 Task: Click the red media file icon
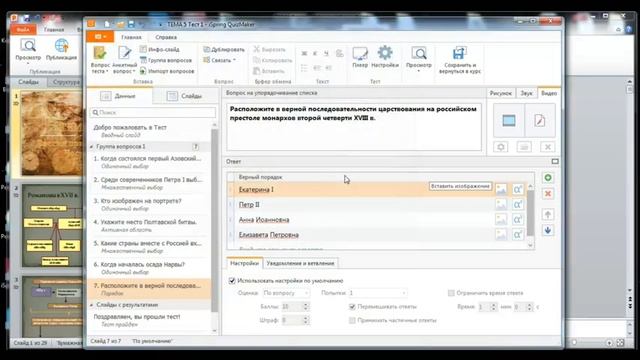coord(540,120)
